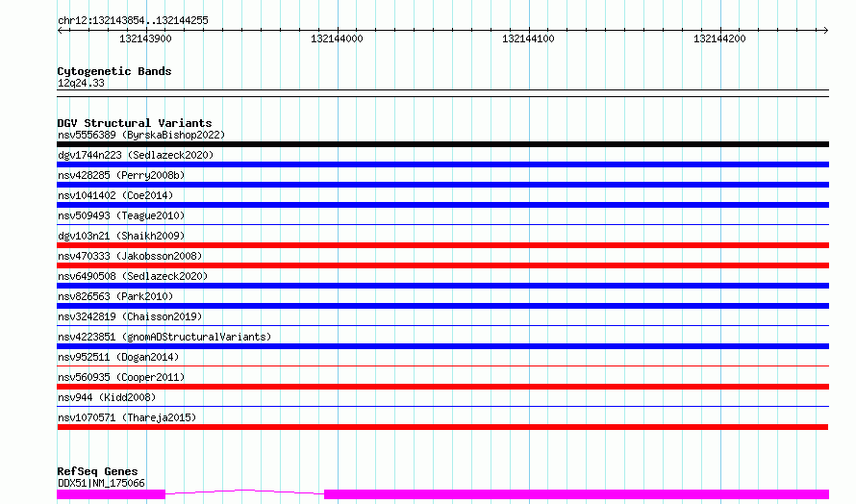Click the blue bar under nsv6490508
The height and width of the screenshot is (504, 856).
point(442,286)
